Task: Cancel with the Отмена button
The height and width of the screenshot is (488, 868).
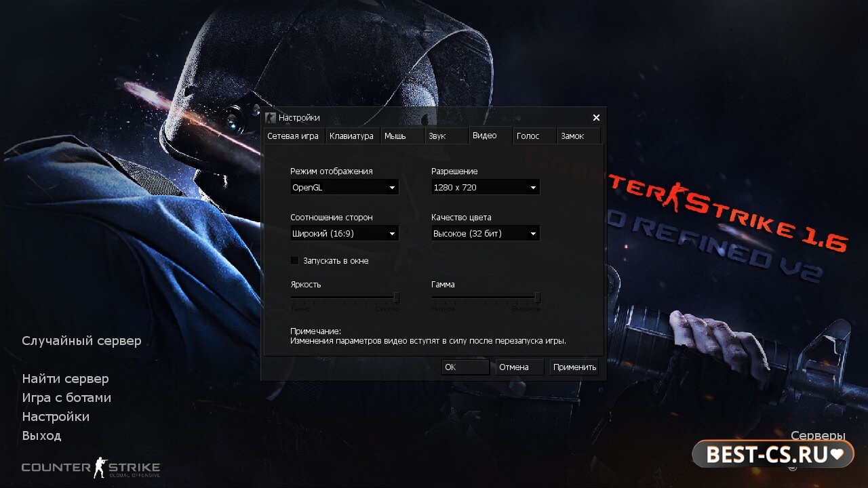Action: [519, 367]
